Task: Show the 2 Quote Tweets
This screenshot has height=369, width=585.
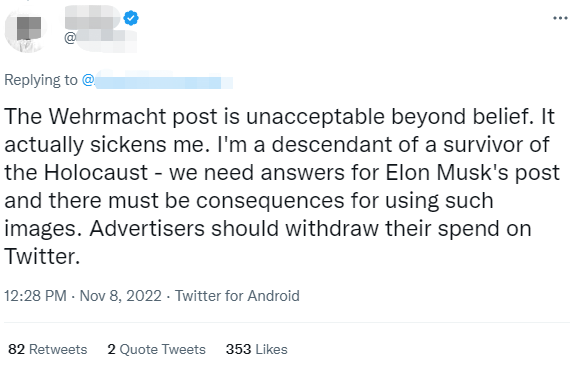Action: pyautogui.click(x=156, y=349)
